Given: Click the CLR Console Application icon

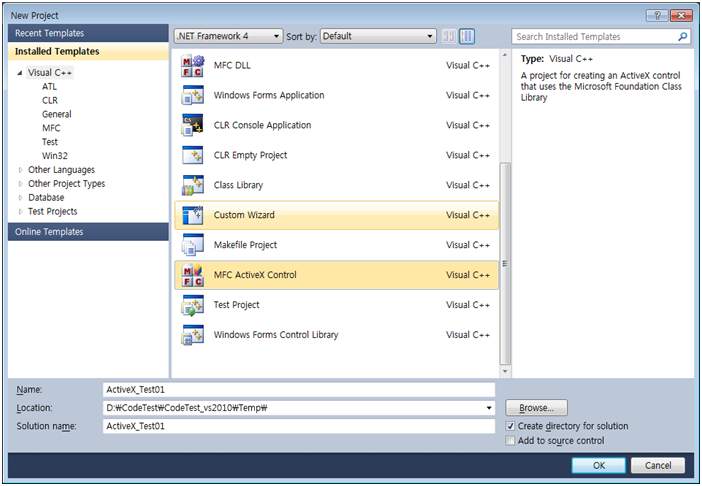Looking at the screenshot, I should point(193,125).
